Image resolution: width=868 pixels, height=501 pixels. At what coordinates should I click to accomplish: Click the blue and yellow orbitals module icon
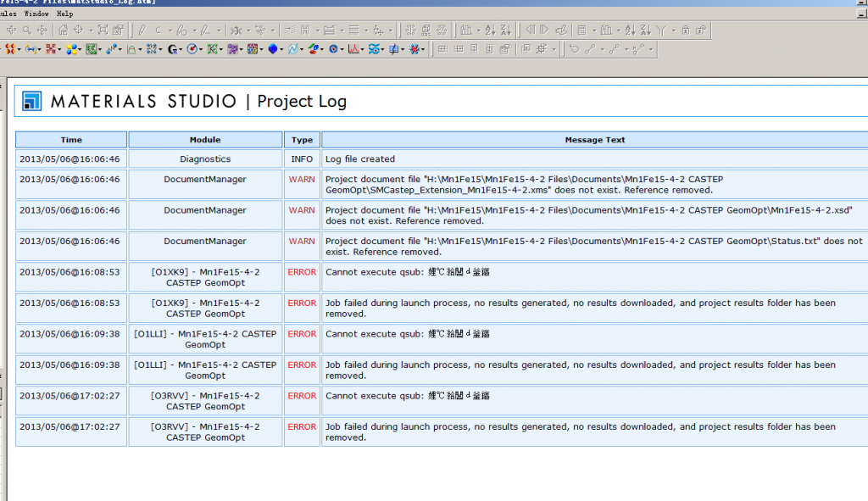71,49
